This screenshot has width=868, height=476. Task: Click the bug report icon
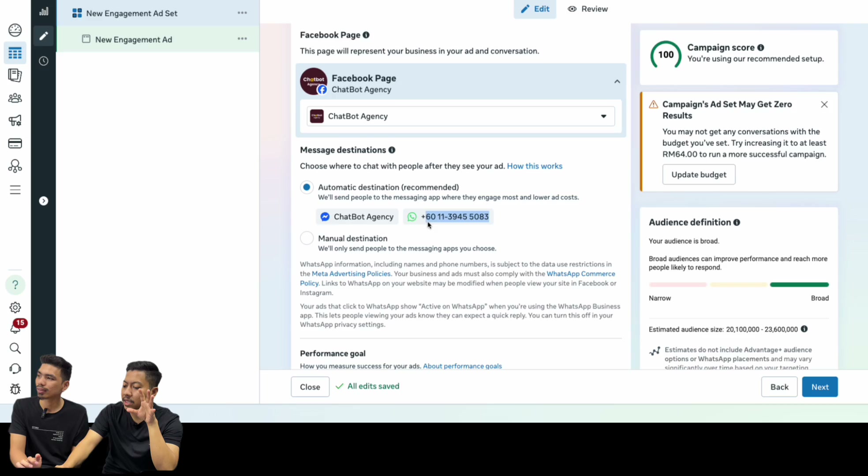pos(15,389)
